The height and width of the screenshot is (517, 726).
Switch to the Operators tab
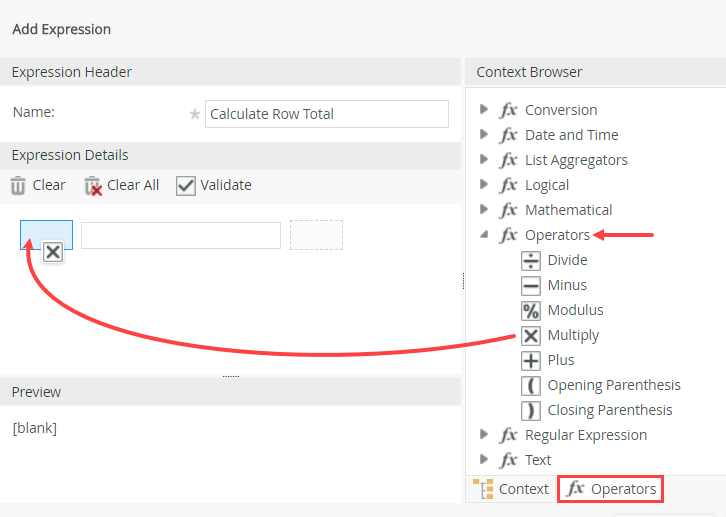[x=611, y=489]
